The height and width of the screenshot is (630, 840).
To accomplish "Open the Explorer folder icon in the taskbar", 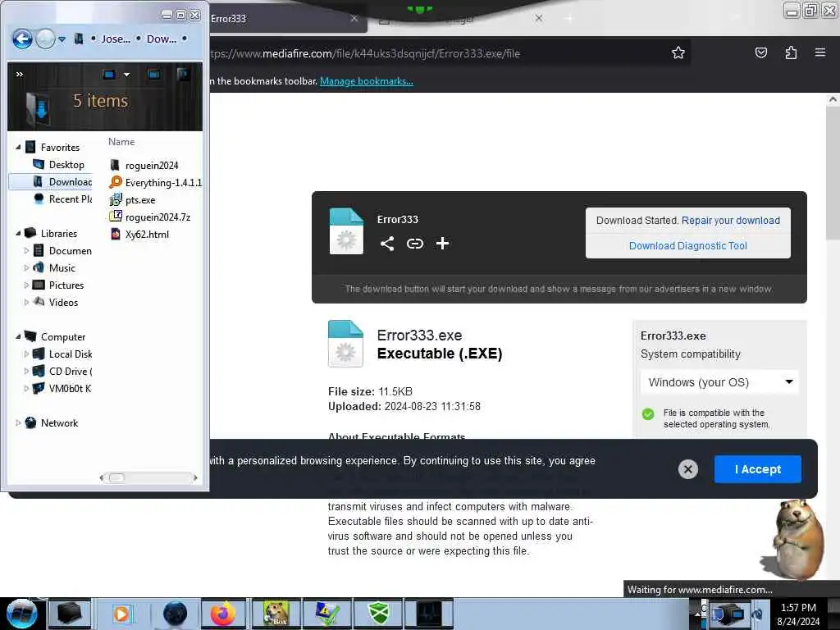I will point(70,614).
